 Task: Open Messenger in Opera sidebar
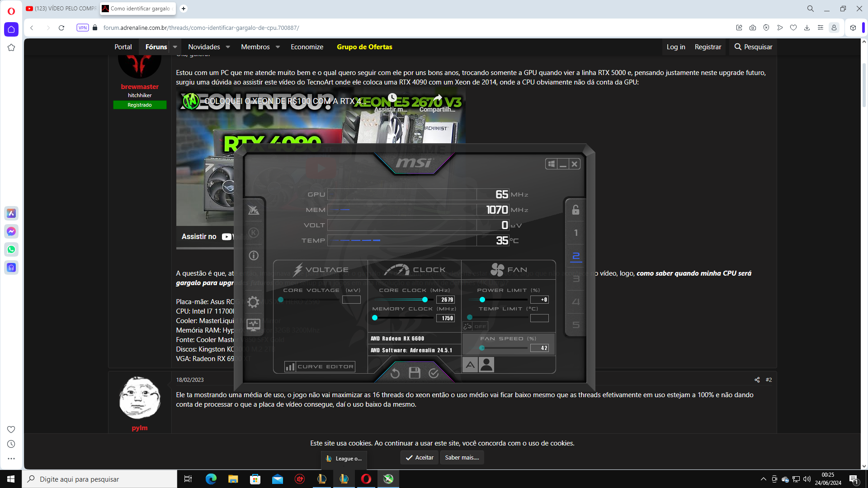[11, 231]
